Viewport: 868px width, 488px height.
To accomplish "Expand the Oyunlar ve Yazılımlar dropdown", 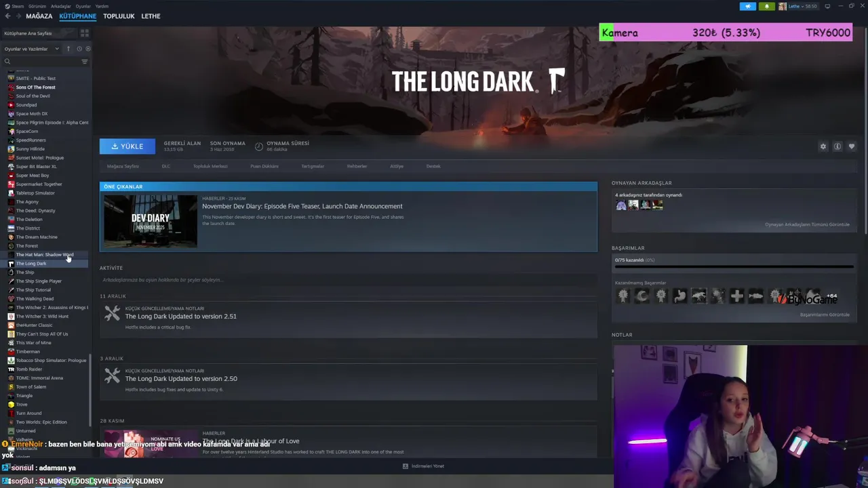I will pyautogui.click(x=32, y=49).
